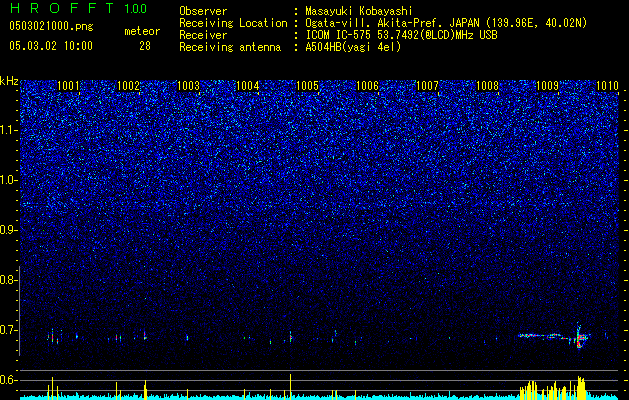Click the 1001 time marker
Viewport: 629px width, 400px height.
click(68, 86)
